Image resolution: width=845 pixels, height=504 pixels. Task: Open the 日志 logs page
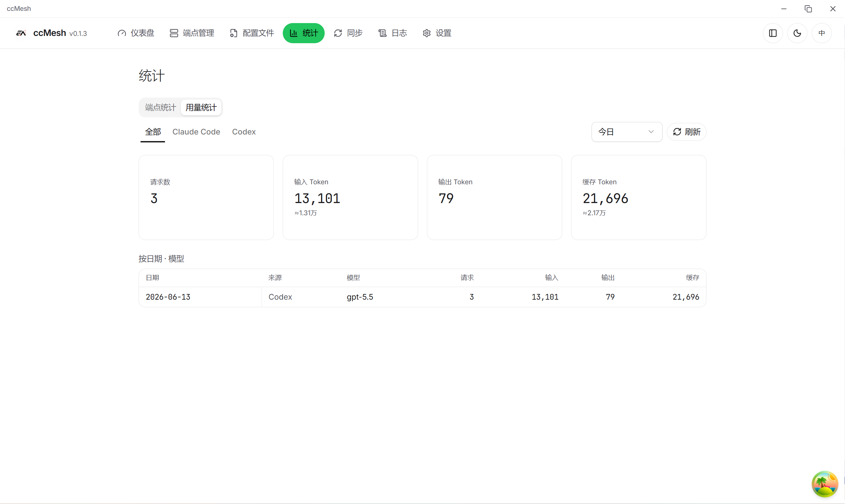(393, 33)
